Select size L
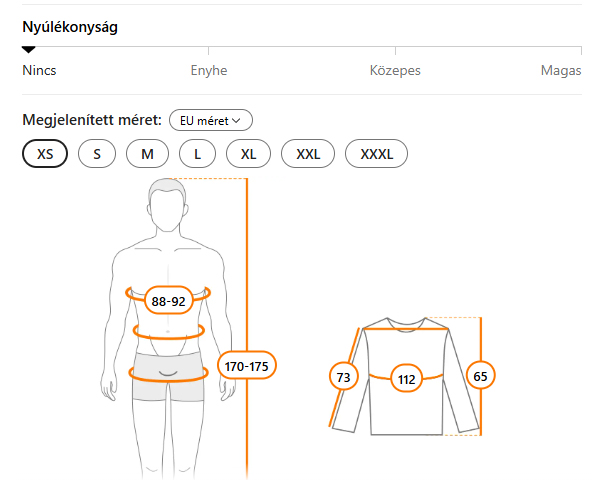This screenshot has width=603, height=486. [x=198, y=154]
